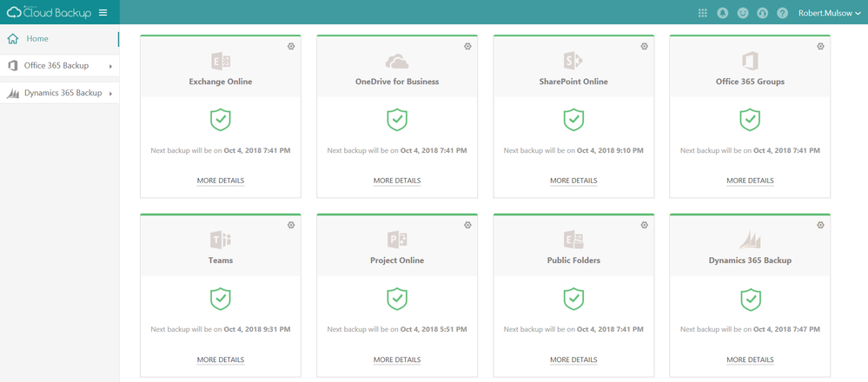The width and height of the screenshot is (868, 382).
Task: Open Office 365 Groups settings gear
Action: 821,46
